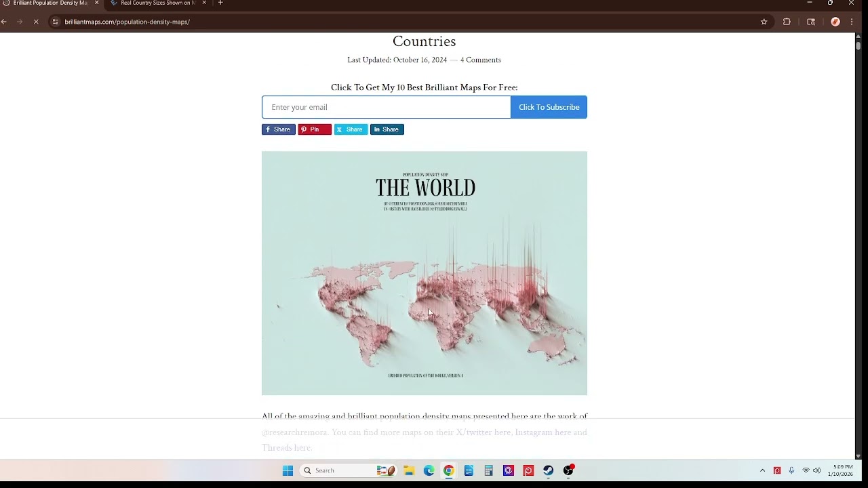Click the Click To Subscribe button
The image size is (868, 488).
coord(549,107)
